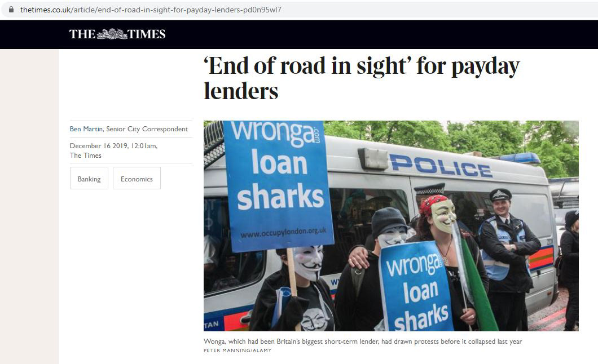Click the December 16 2019 publication date
Viewport: 598px width, 364px height.
tap(113, 146)
